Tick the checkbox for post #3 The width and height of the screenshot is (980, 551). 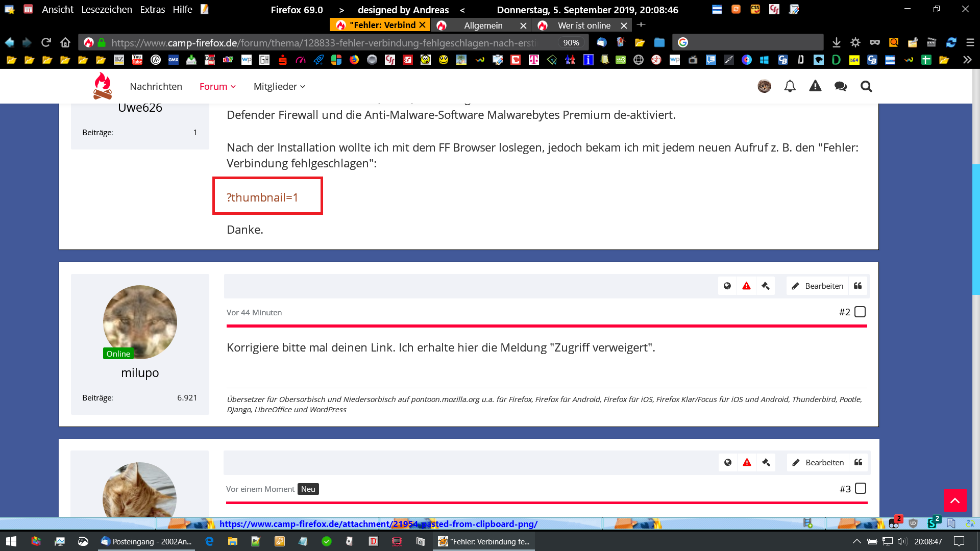tap(861, 488)
